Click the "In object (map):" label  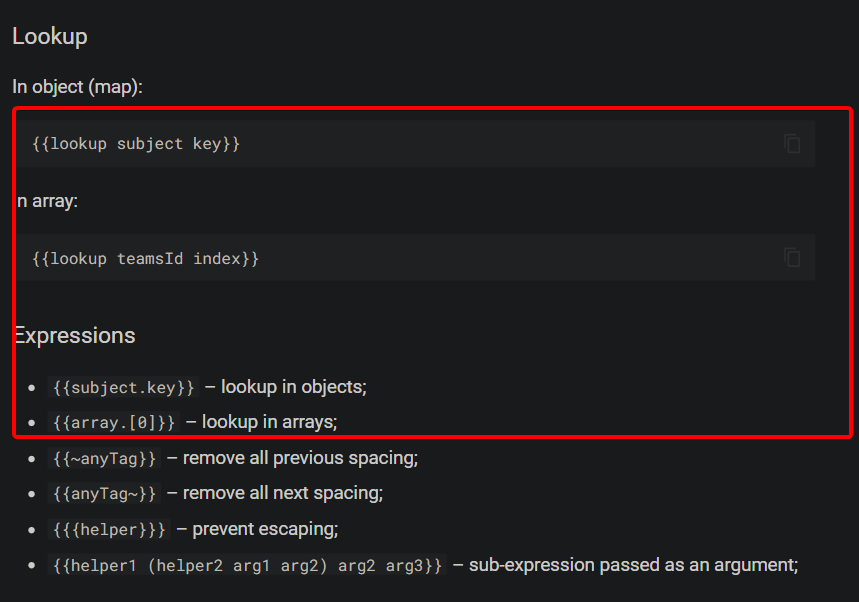tap(78, 87)
